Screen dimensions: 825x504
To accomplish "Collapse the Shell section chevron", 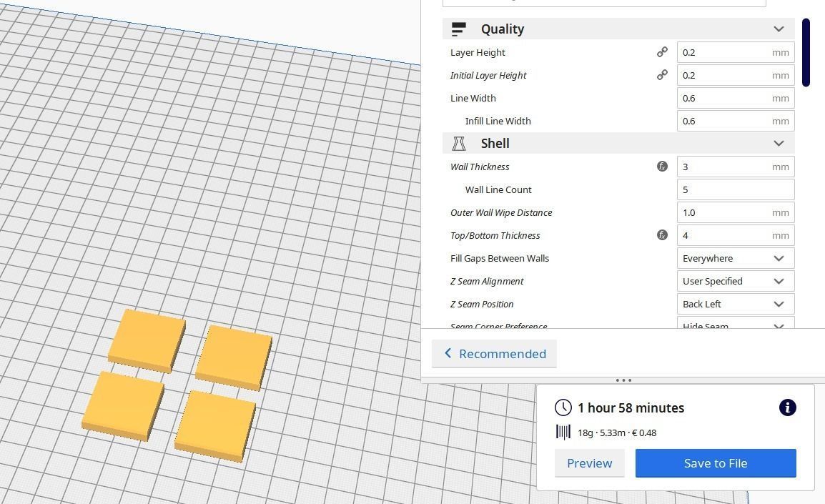I will point(779,143).
